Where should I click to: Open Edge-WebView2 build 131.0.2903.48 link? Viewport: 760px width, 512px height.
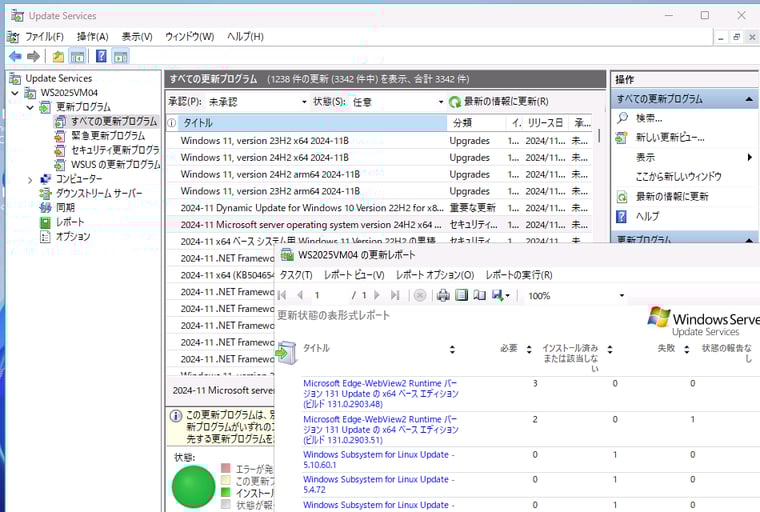(380, 394)
